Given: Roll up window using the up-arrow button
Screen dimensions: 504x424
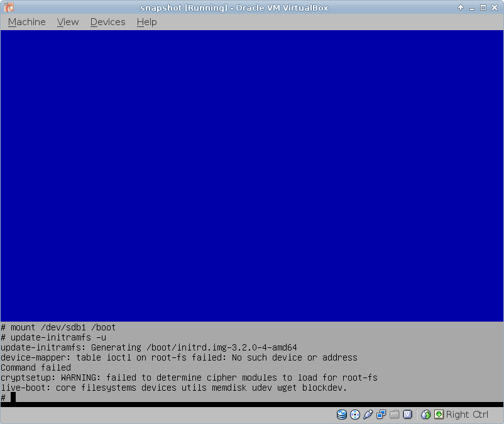Looking at the screenshot, I should pyautogui.click(x=461, y=8).
